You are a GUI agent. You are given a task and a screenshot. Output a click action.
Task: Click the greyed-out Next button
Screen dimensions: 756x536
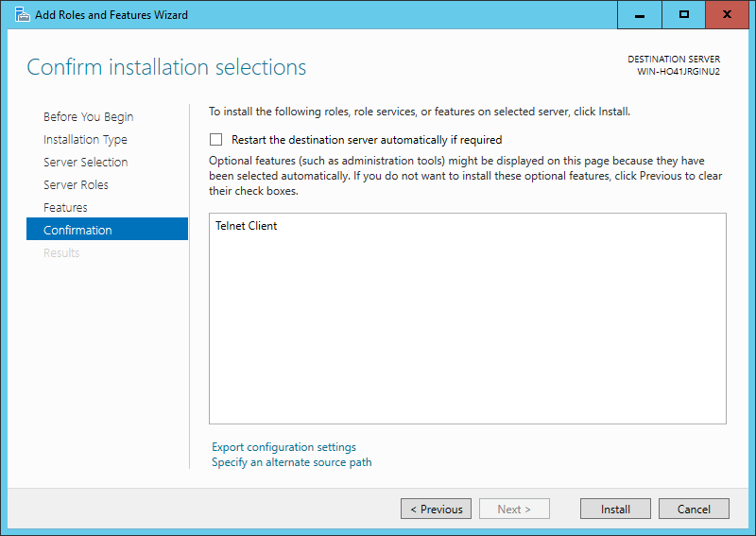pos(514,509)
